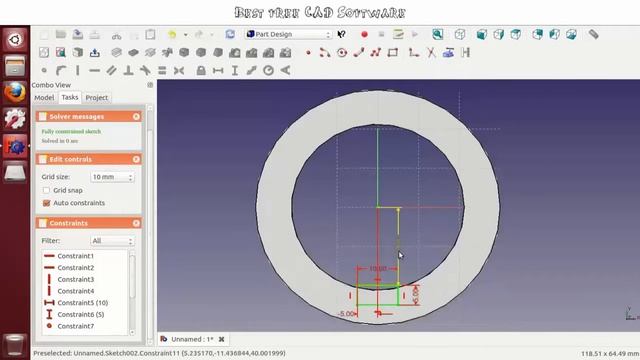The height and width of the screenshot is (360, 640).
Task: Apply radius constraint icon
Action: (268, 71)
